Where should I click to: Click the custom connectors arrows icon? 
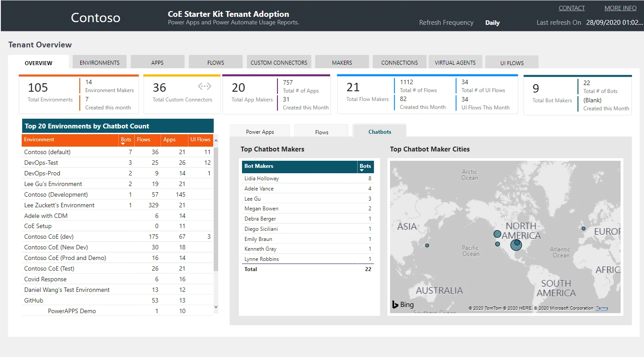(204, 86)
